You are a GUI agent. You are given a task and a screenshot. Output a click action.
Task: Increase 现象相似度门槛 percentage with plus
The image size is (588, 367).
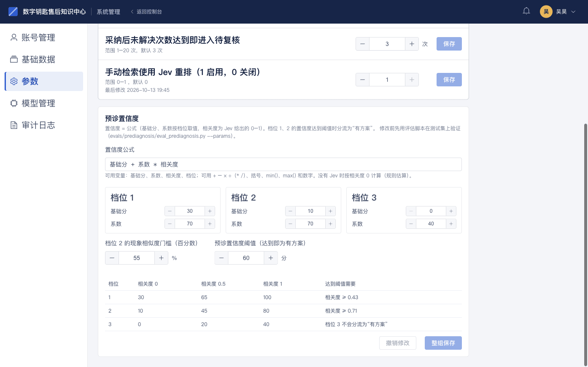(161, 258)
